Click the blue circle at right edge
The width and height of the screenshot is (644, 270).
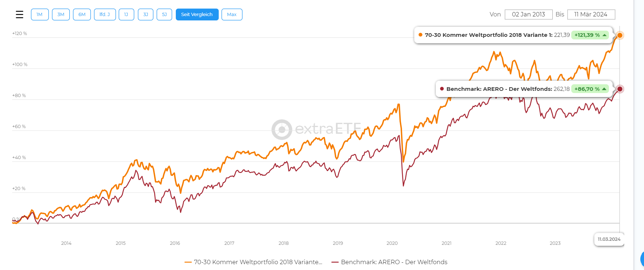[642, 259]
